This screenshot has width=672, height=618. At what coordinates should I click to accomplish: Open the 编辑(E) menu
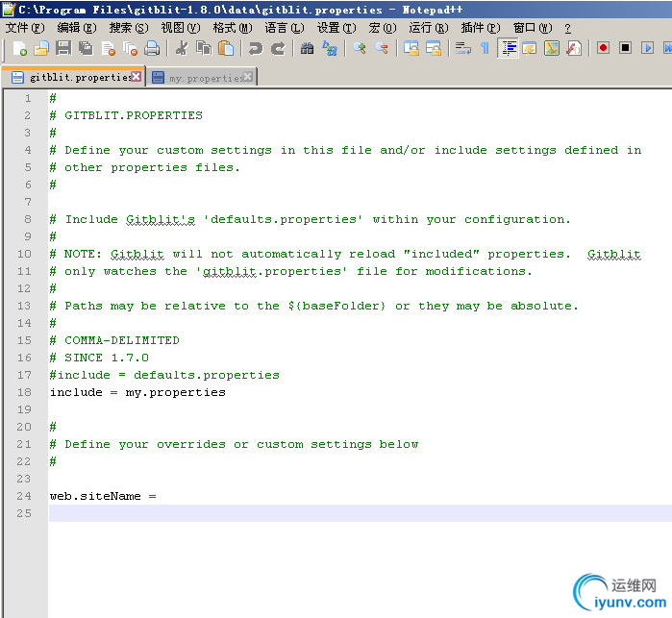(77, 28)
